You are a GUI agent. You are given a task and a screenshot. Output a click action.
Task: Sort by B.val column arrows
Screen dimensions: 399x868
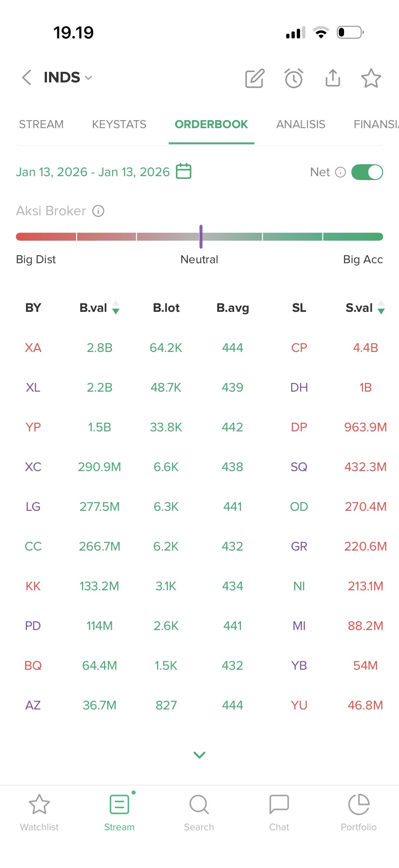pos(115,307)
